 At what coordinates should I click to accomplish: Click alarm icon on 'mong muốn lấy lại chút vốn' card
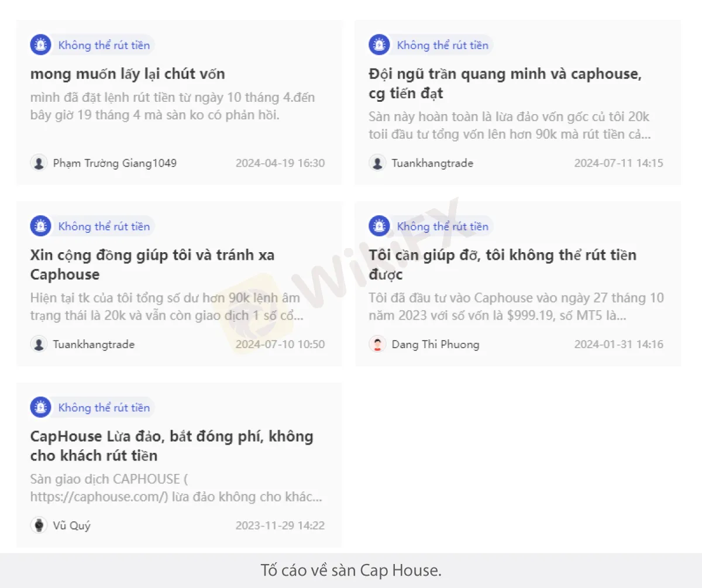40,45
